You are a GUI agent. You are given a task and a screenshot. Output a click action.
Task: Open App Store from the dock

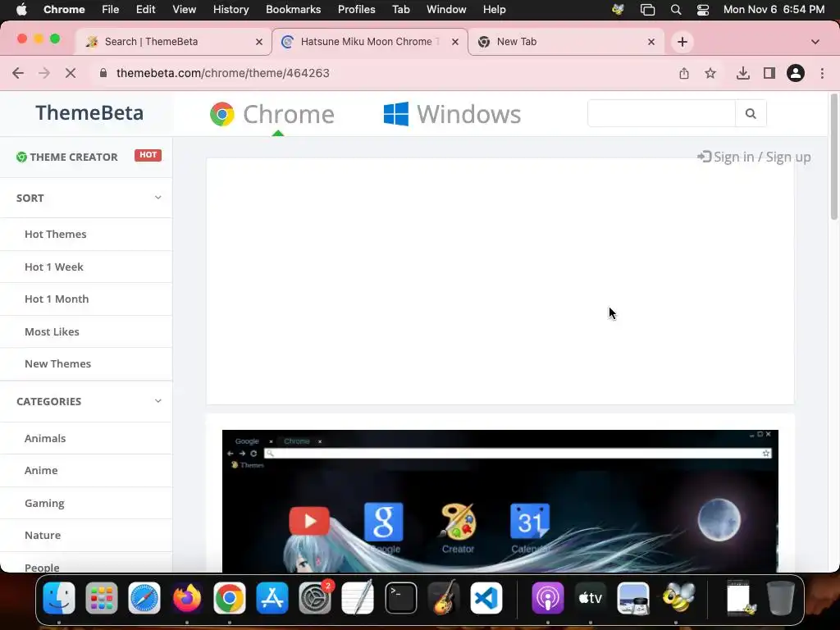click(x=272, y=598)
